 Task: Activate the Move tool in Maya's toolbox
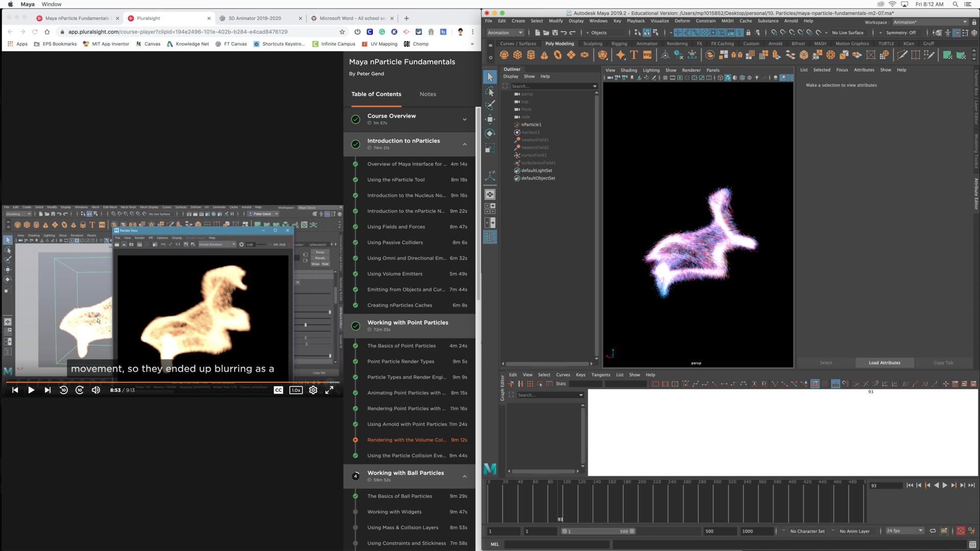[489, 118]
